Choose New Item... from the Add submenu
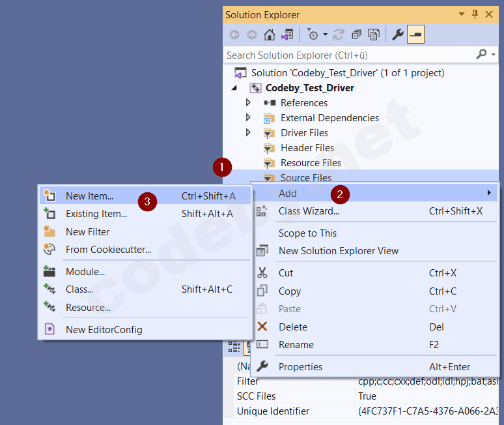 tap(89, 196)
